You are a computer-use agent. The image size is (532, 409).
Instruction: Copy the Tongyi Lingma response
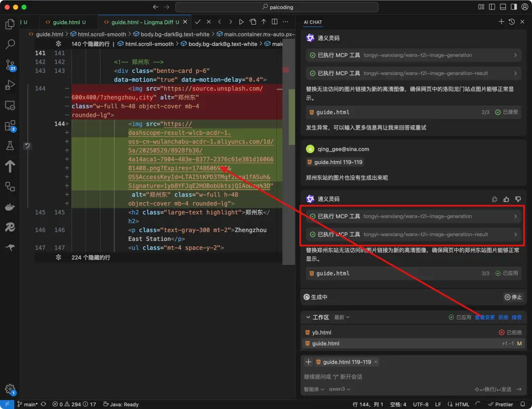tap(495, 199)
